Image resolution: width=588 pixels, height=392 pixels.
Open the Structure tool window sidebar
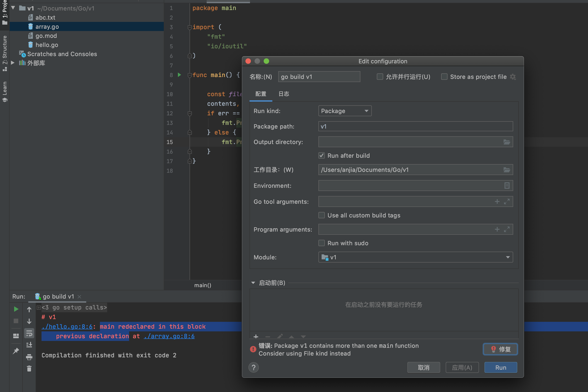coord(5,53)
